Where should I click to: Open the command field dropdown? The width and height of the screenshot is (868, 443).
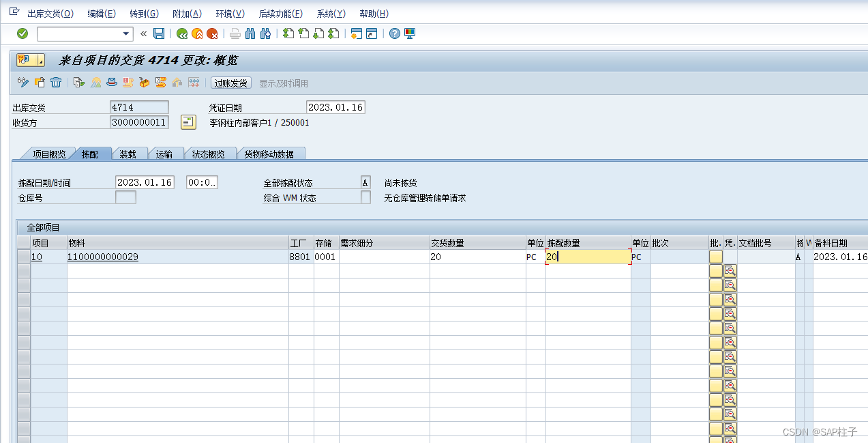point(125,33)
